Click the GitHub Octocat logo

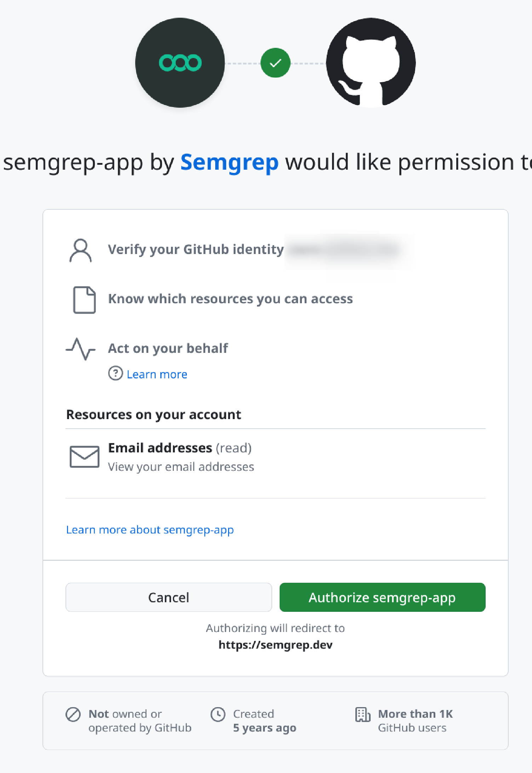coord(372,63)
